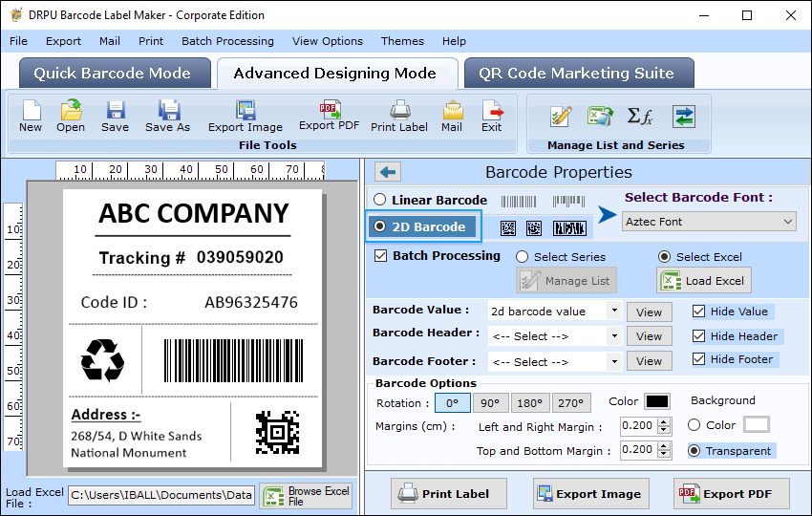Set rotation to 270°

click(570, 403)
